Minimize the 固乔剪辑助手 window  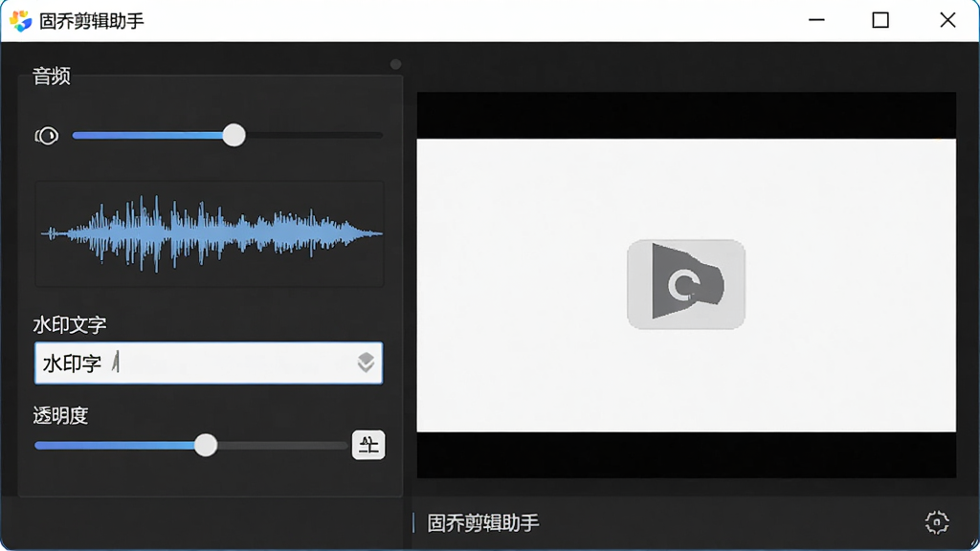pyautogui.click(x=816, y=20)
